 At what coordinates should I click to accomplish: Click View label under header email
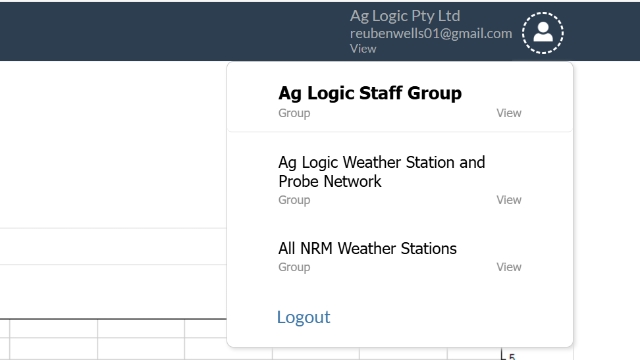pyautogui.click(x=363, y=49)
